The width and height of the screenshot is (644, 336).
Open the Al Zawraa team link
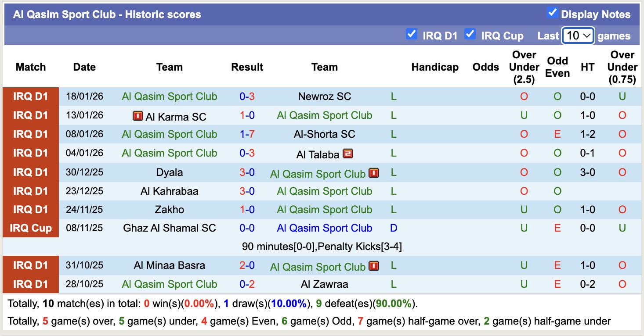(324, 284)
